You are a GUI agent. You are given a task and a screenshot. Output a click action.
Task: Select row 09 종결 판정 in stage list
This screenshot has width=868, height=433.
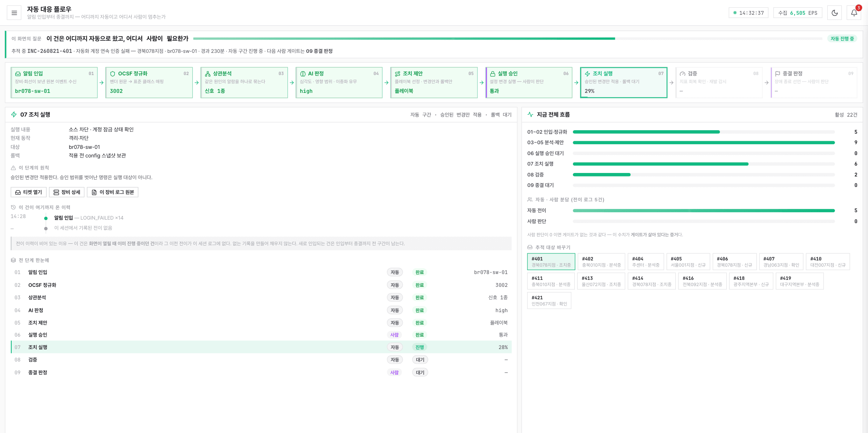(261, 373)
